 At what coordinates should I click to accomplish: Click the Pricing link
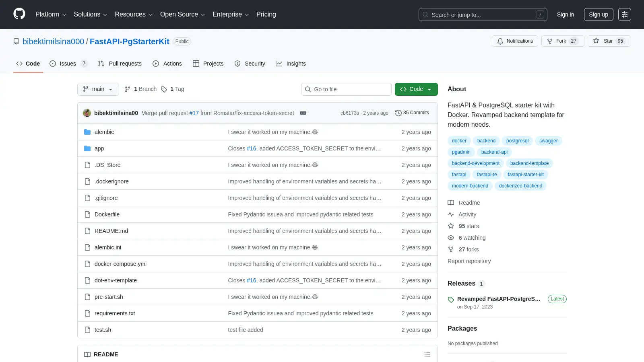(x=266, y=14)
